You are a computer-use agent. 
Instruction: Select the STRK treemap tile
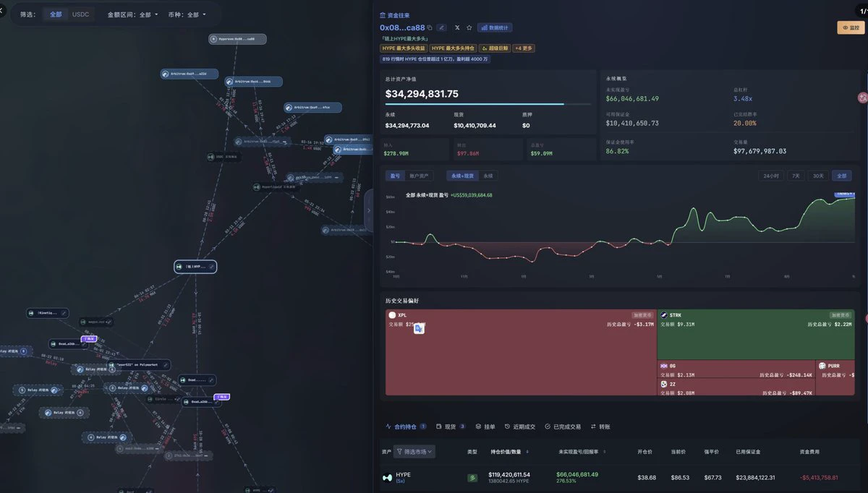756,335
